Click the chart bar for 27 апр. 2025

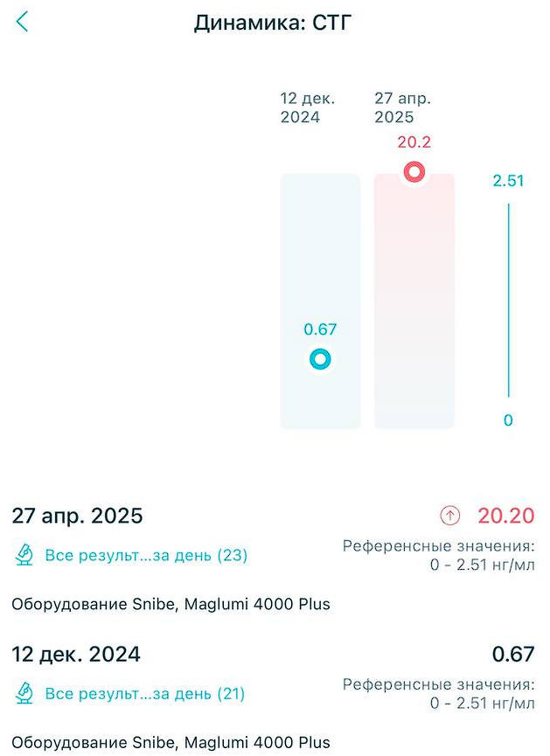pos(414,302)
